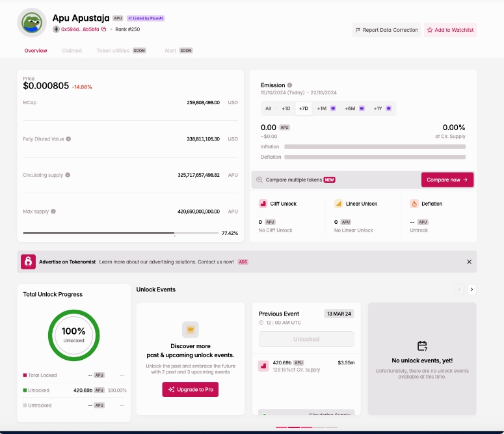Open the Claimed tab

pyautogui.click(x=72, y=51)
